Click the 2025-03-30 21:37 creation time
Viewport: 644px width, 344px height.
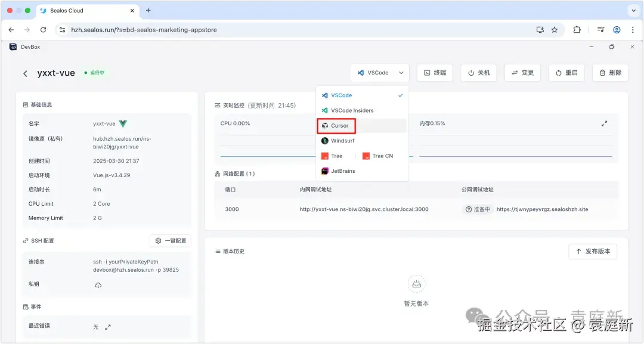[116, 161]
